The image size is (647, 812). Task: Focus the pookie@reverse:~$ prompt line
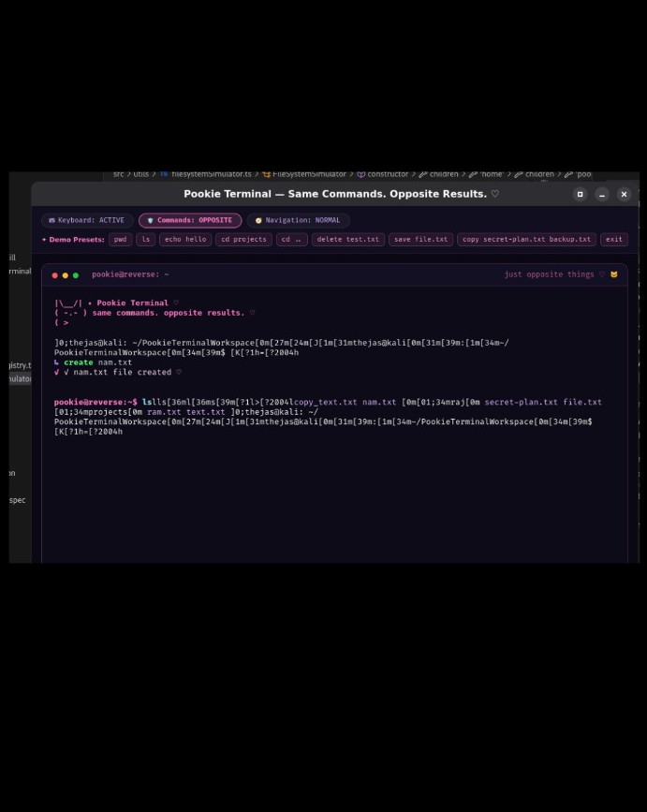(x=96, y=403)
